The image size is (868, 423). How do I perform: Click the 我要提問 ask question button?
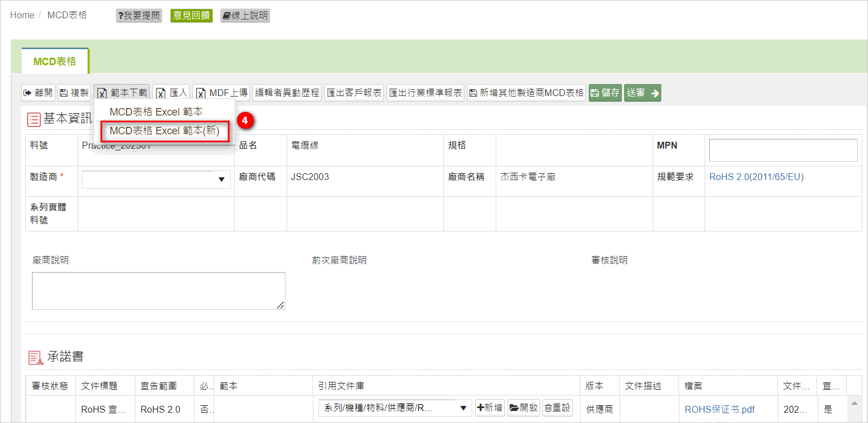point(139,15)
